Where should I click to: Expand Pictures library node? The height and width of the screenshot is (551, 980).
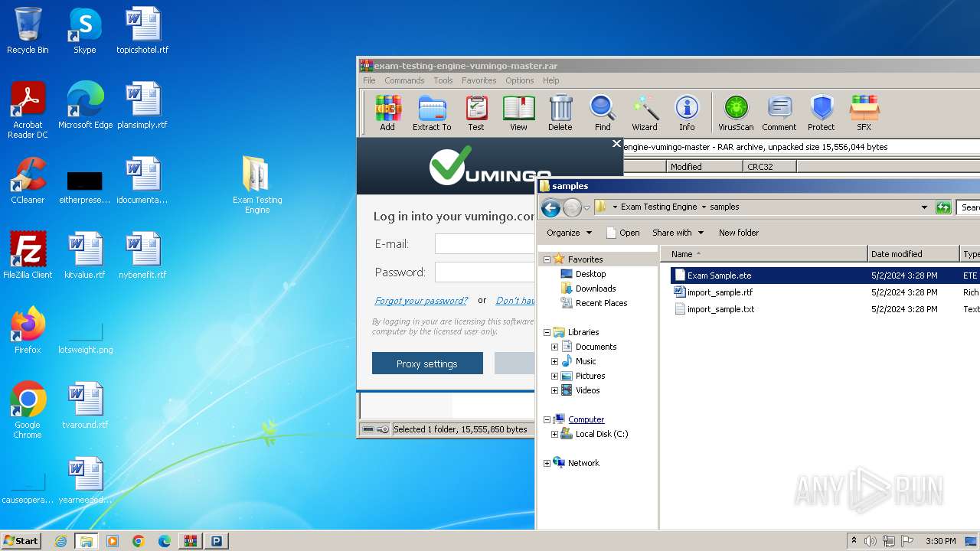click(x=554, y=376)
